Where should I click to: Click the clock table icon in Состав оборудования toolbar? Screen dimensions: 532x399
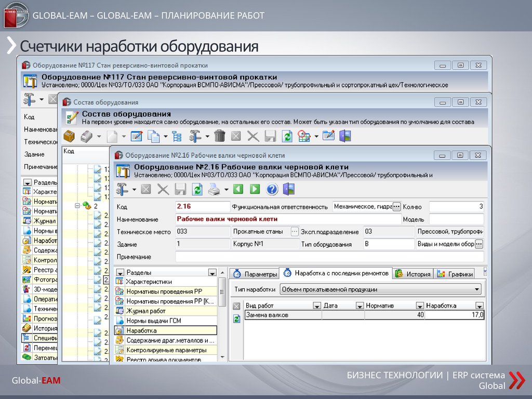(x=304, y=137)
